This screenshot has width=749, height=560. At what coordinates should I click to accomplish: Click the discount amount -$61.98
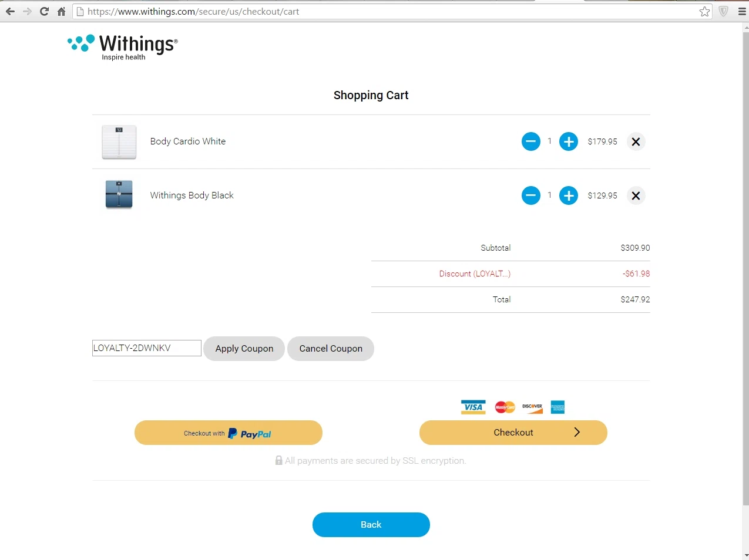(x=636, y=274)
